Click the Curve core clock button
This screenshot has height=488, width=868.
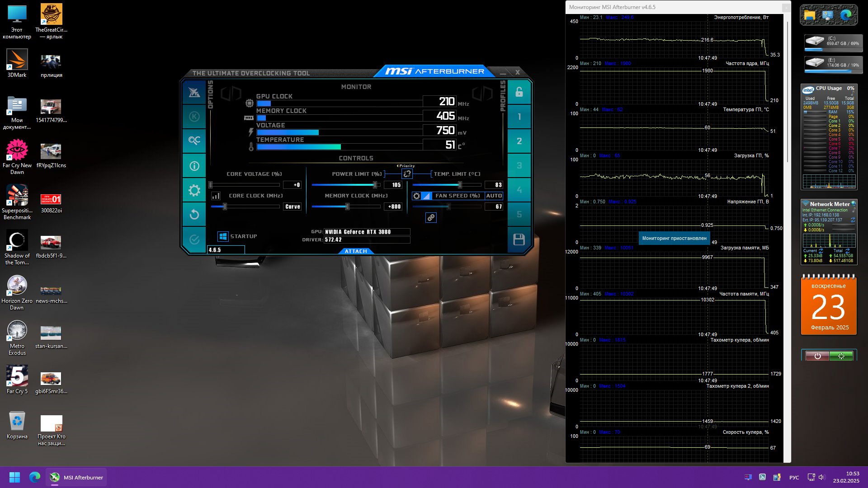pyautogui.click(x=292, y=206)
